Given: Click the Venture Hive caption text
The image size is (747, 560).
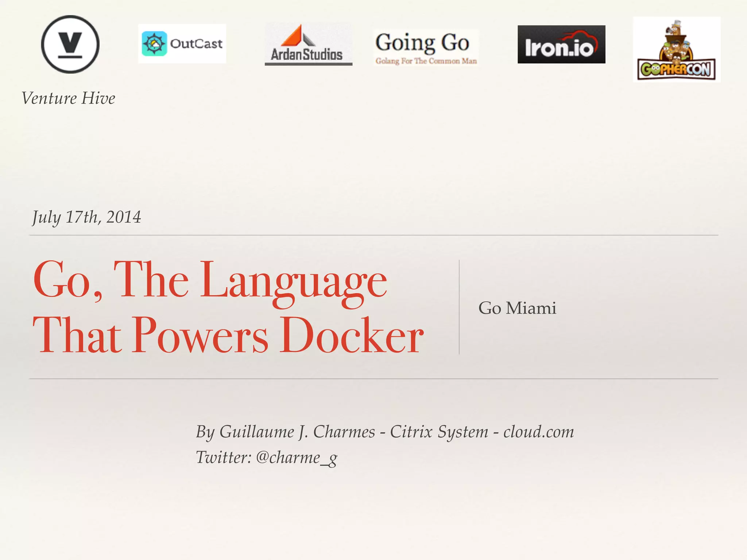Looking at the screenshot, I should (68, 98).
